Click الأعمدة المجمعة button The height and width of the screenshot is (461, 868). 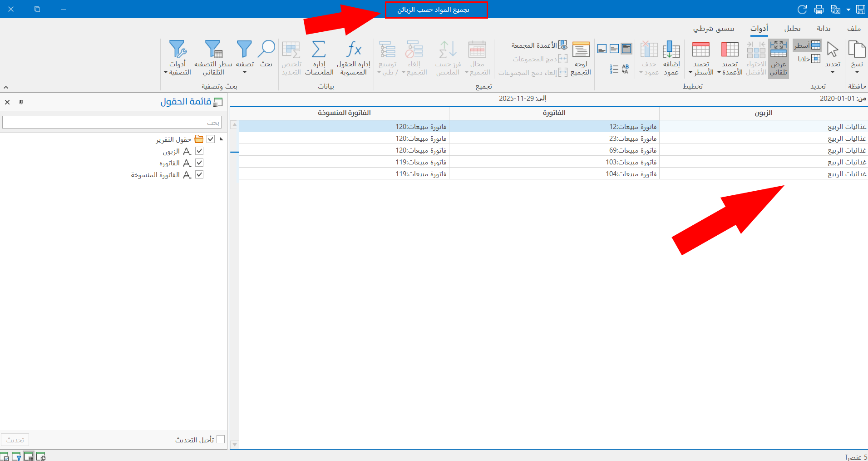(539, 45)
